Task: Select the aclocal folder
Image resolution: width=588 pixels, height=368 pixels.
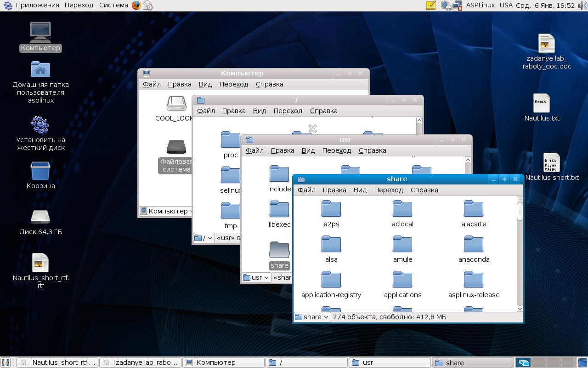Action: 402,214
